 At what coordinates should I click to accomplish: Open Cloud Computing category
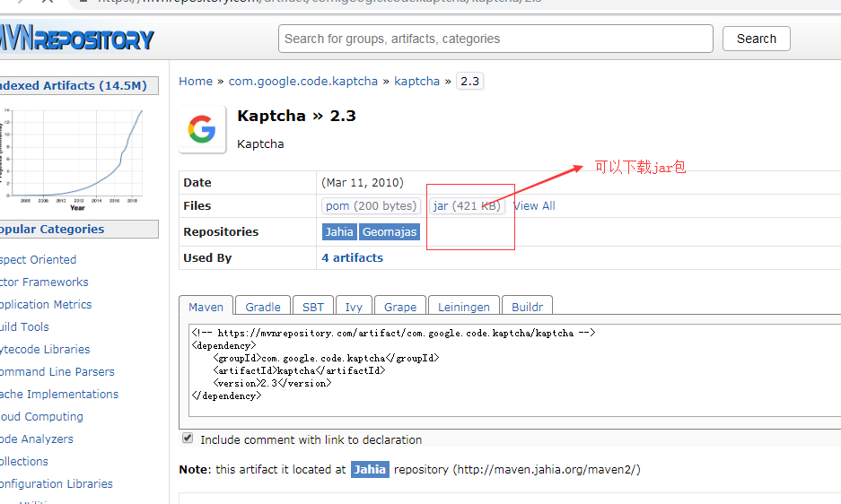tap(42, 417)
